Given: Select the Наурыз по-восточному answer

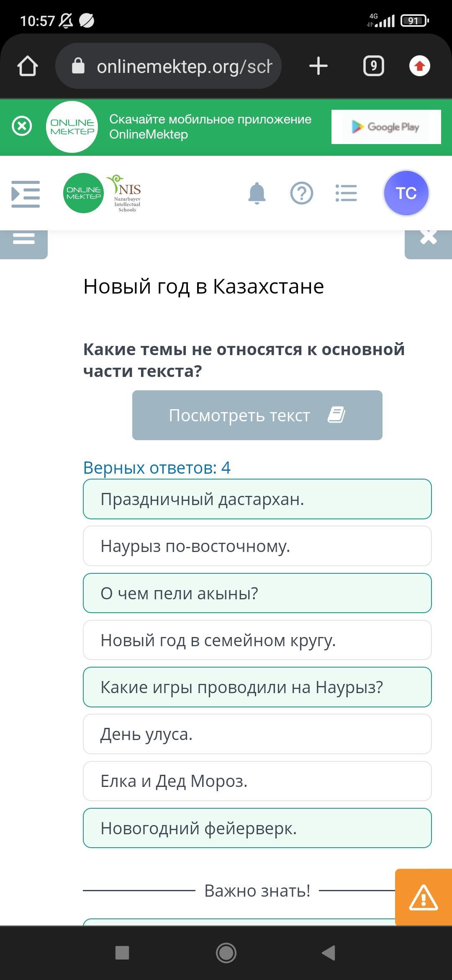Looking at the screenshot, I should tap(257, 546).
